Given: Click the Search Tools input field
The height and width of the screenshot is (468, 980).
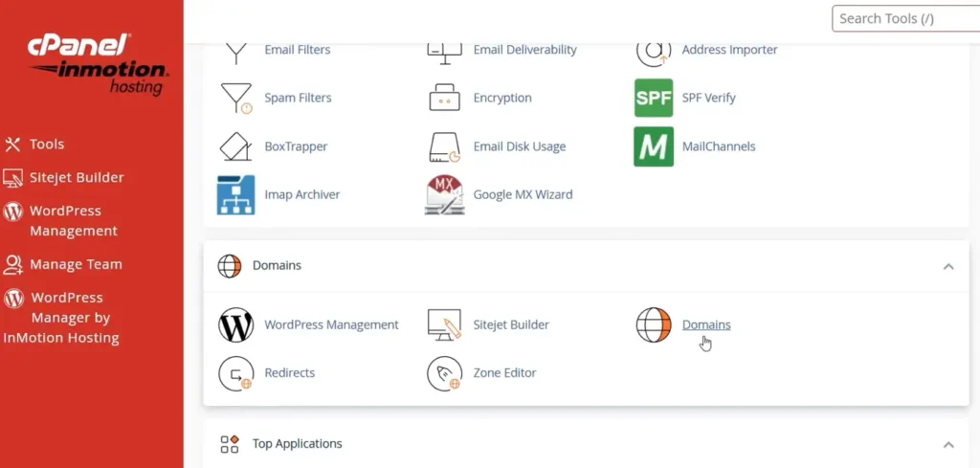Looking at the screenshot, I should pyautogui.click(x=905, y=18).
